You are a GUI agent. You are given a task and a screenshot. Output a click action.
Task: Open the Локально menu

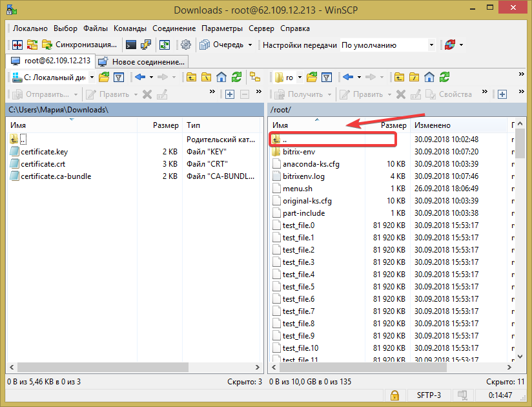30,28
